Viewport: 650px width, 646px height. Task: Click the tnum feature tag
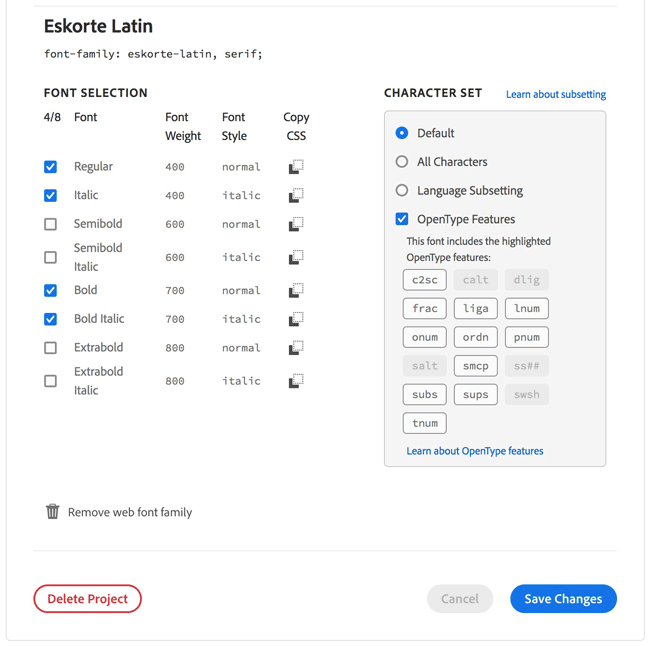click(424, 423)
